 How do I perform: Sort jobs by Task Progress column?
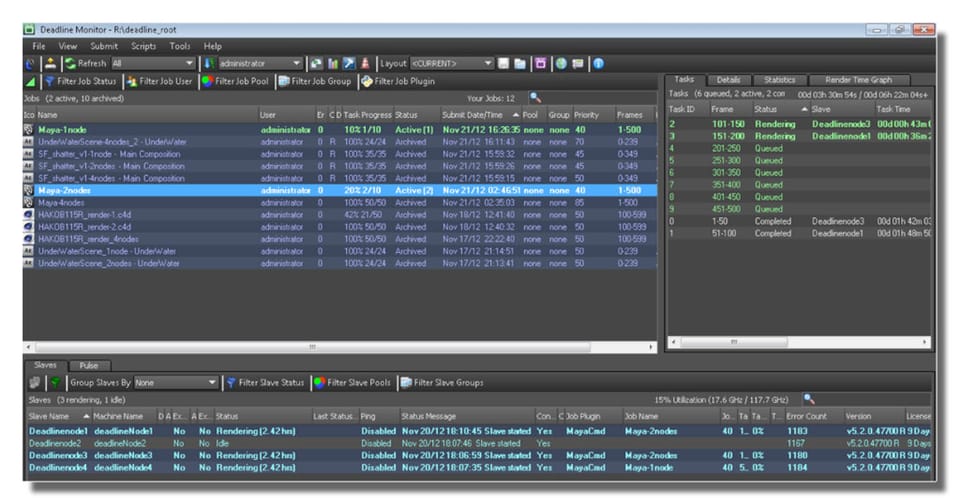367,115
